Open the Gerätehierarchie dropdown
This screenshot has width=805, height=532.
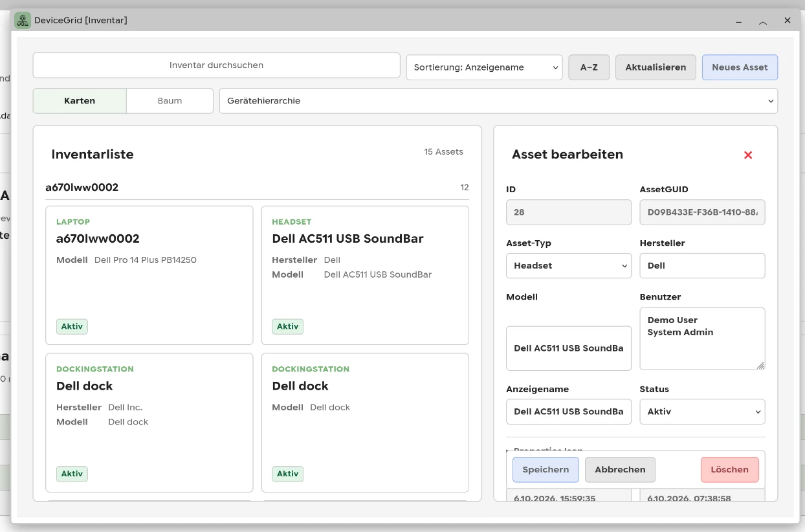(x=498, y=101)
